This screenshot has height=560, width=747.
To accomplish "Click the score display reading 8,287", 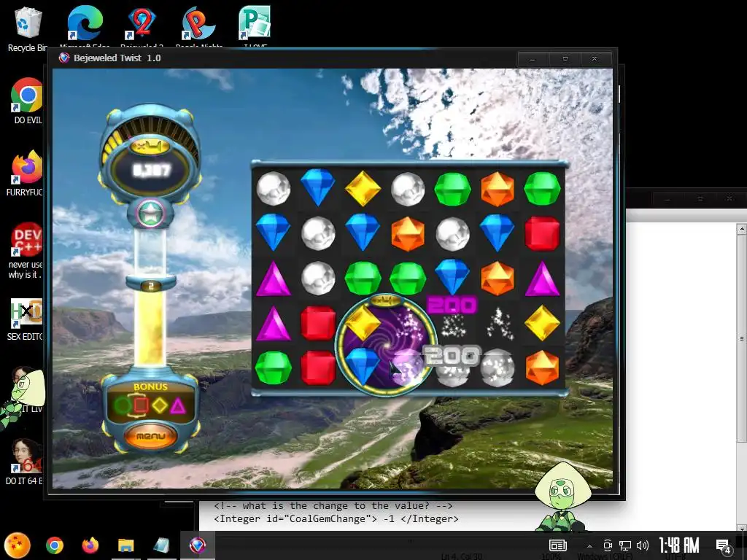I will 152,171.
